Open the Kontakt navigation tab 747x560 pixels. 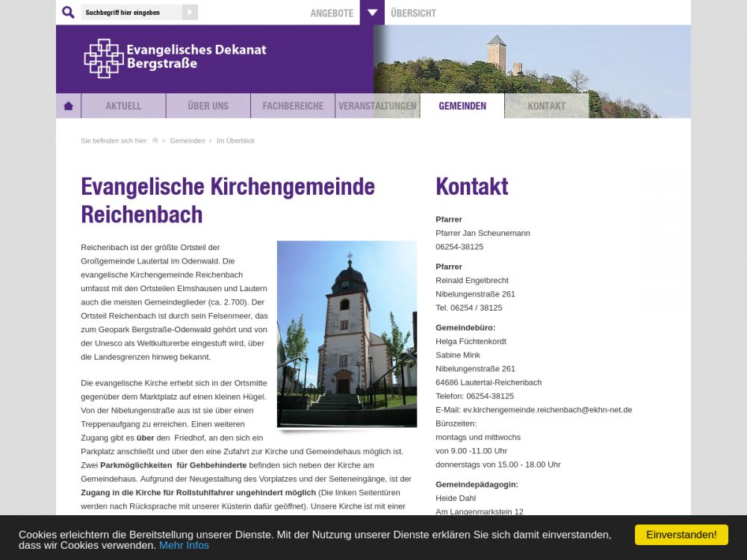point(547,106)
